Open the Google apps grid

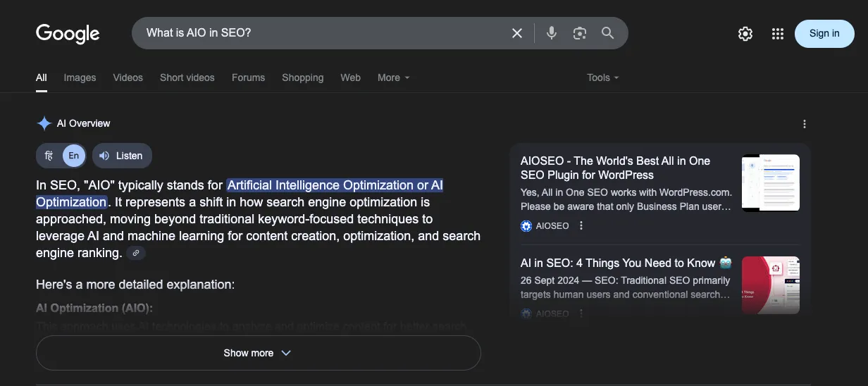(x=778, y=34)
